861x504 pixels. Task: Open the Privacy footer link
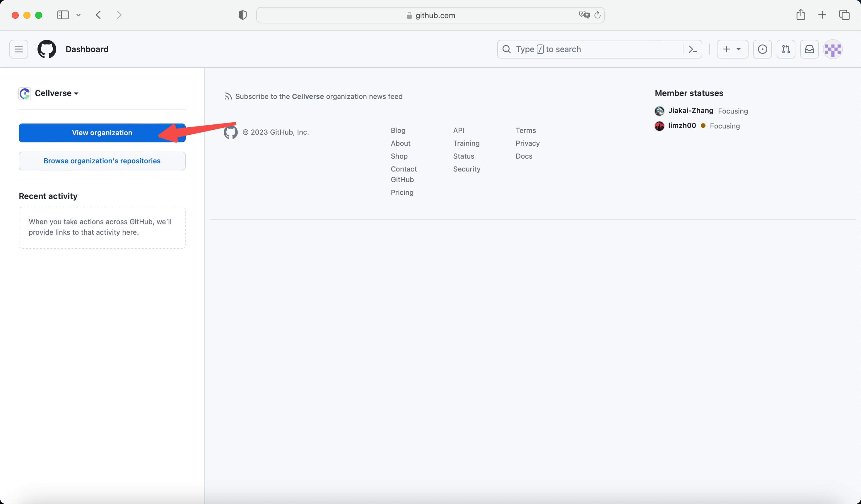(x=527, y=143)
